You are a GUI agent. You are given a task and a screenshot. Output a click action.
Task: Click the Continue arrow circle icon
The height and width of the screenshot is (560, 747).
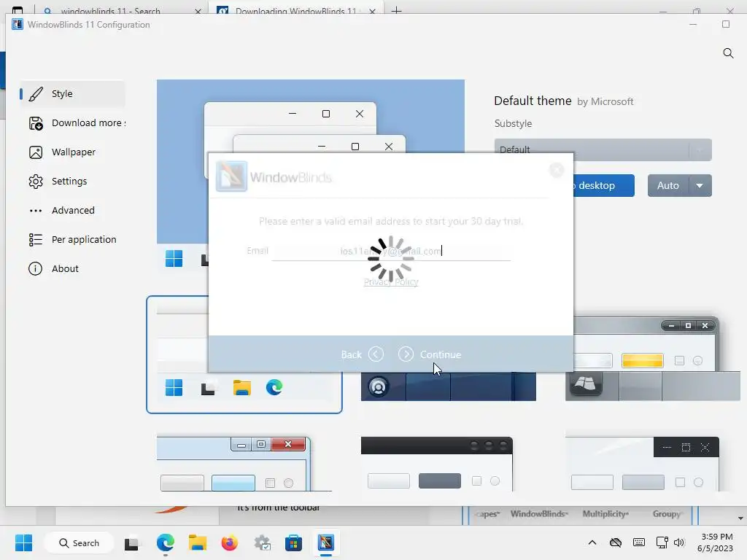pos(406,354)
